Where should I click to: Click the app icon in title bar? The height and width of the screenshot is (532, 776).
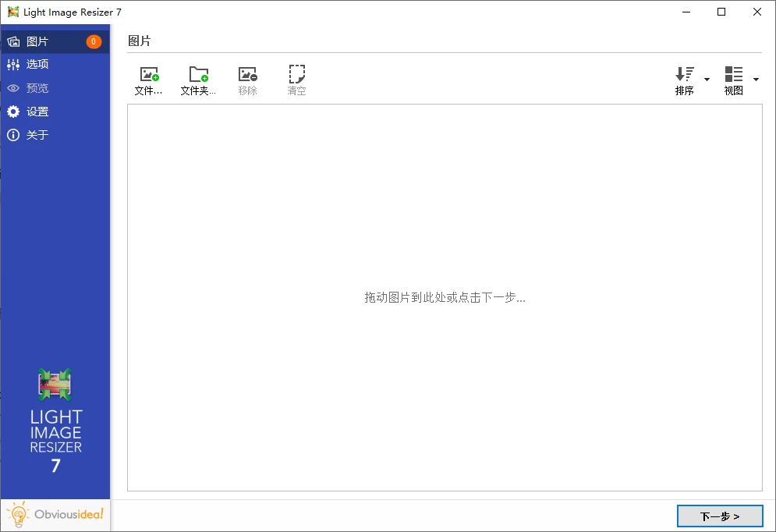13,12
